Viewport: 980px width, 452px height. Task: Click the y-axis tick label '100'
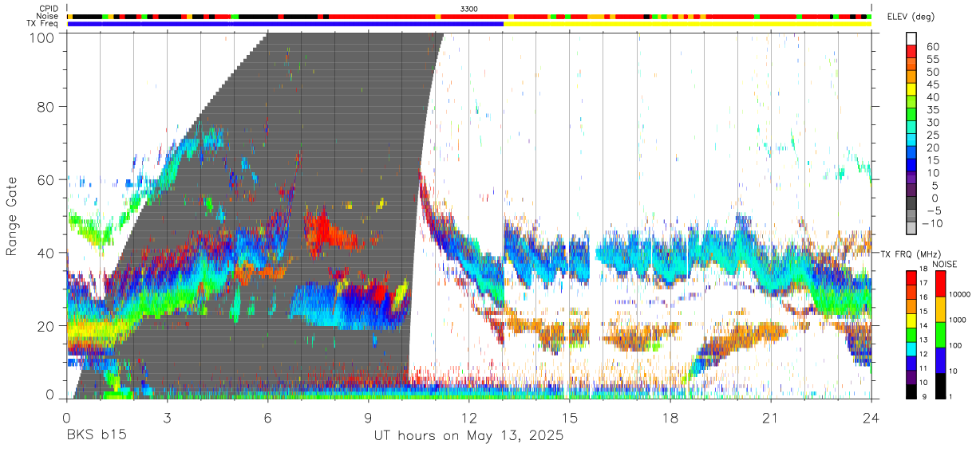[x=43, y=37]
